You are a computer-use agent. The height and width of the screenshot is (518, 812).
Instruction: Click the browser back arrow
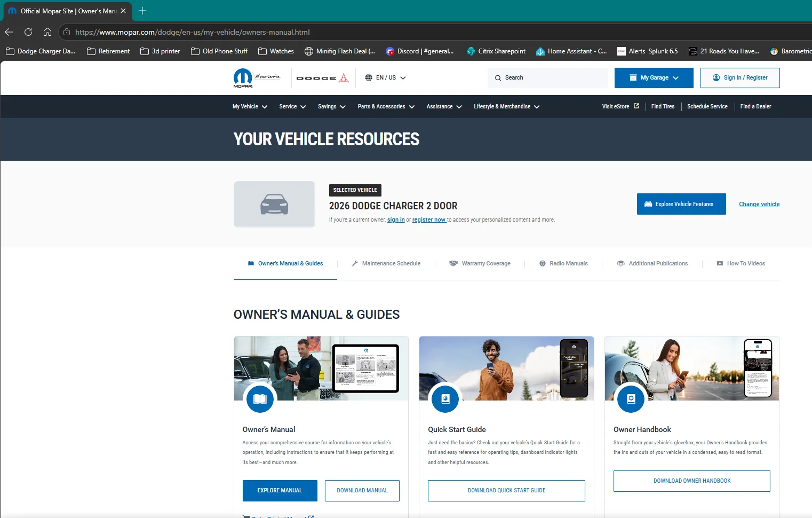(9, 32)
